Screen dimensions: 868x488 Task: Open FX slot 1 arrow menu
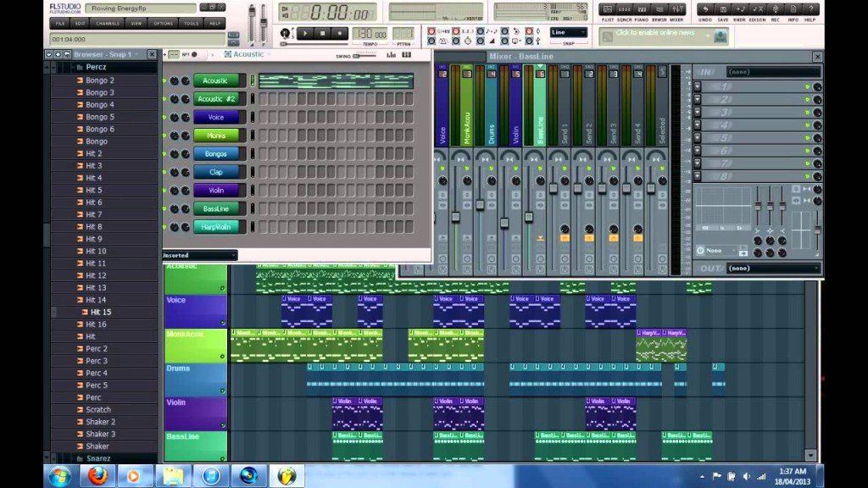698,86
